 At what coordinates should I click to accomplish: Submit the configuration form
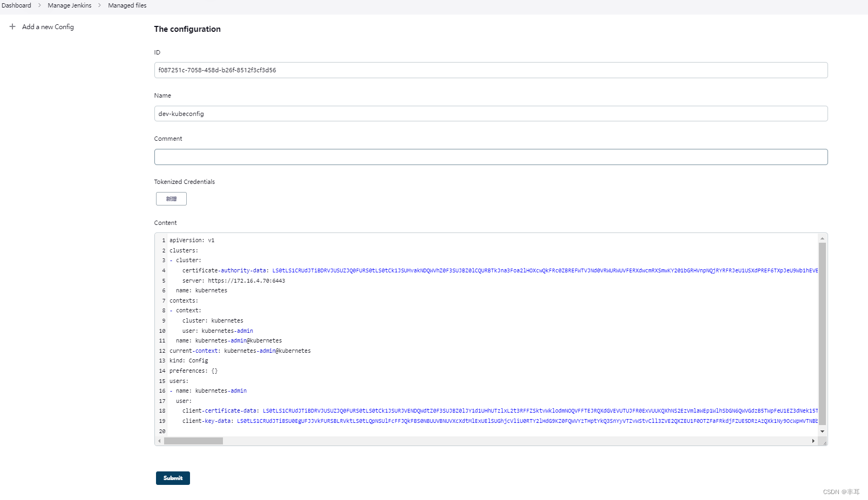(x=173, y=478)
